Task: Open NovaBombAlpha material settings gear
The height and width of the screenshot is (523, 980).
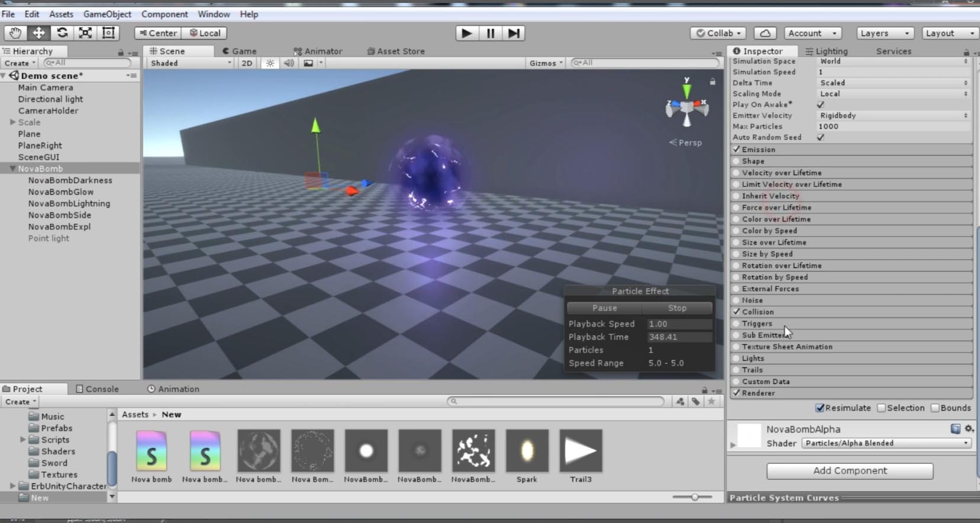Action: pyautogui.click(x=969, y=428)
